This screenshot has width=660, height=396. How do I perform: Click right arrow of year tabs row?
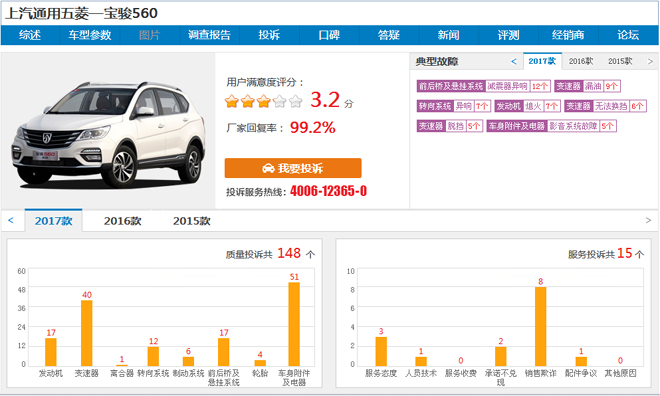648,220
